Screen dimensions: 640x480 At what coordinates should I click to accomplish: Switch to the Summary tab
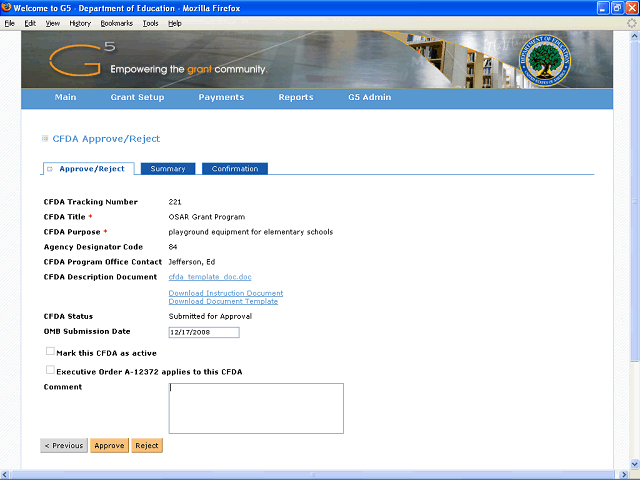(168, 169)
